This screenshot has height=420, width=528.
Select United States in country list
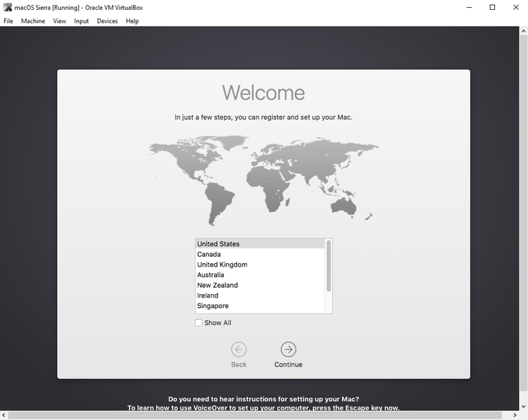coord(260,243)
